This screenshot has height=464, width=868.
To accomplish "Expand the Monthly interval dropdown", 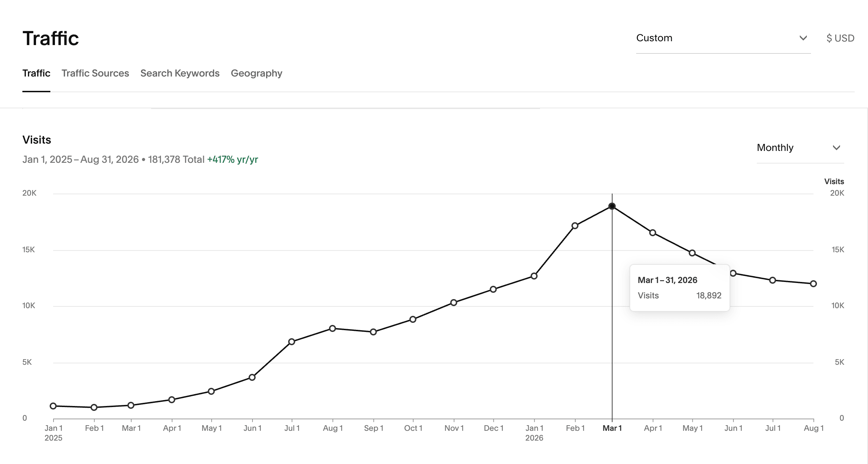I will coord(800,148).
